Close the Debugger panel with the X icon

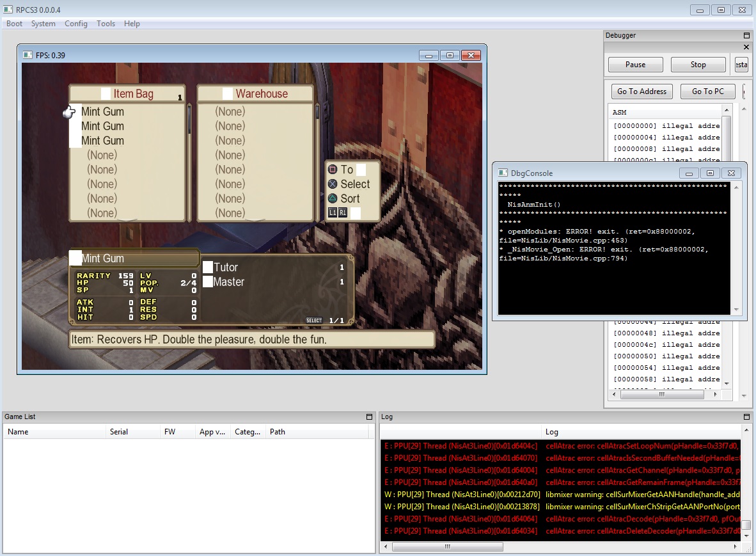point(746,47)
